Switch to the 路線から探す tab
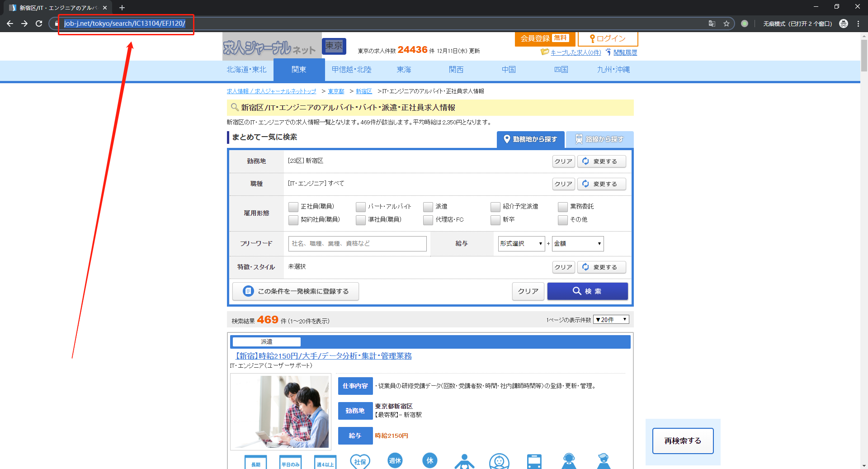This screenshot has height=469, width=868. (x=599, y=139)
